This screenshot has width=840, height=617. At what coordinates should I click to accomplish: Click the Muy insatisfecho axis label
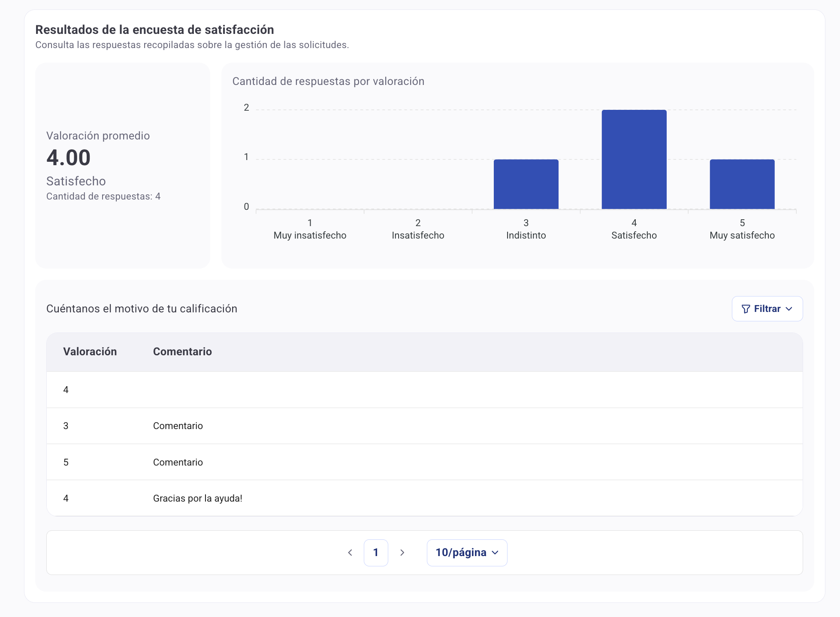pyautogui.click(x=310, y=235)
